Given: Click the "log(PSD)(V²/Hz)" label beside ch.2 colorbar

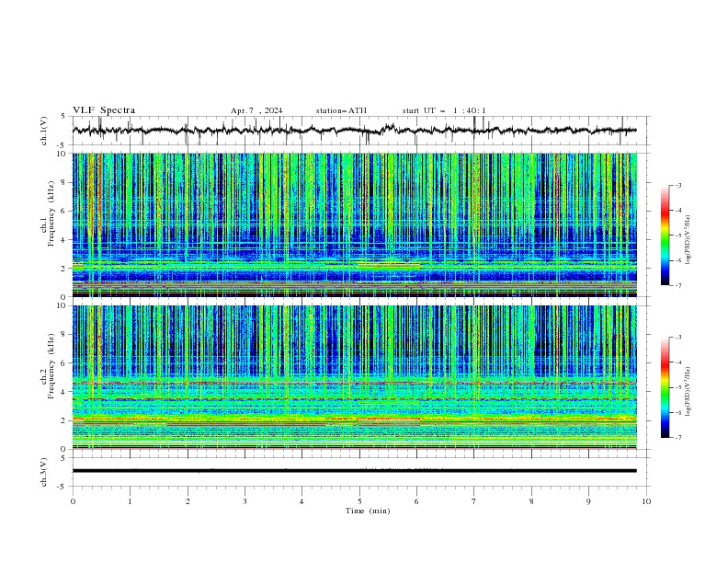Looking at the screenshot, I should coord(688,391).
